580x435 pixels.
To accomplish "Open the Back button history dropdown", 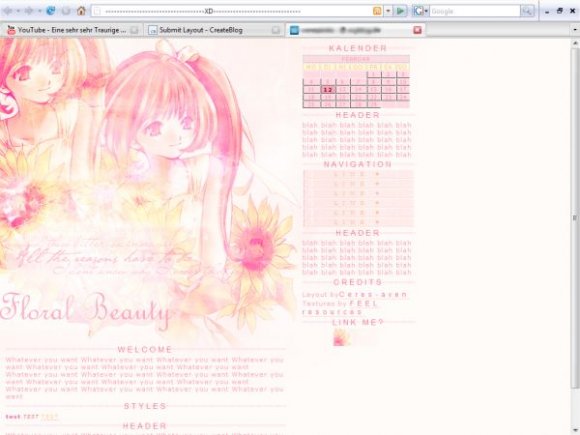I will [x=17, y=11].
